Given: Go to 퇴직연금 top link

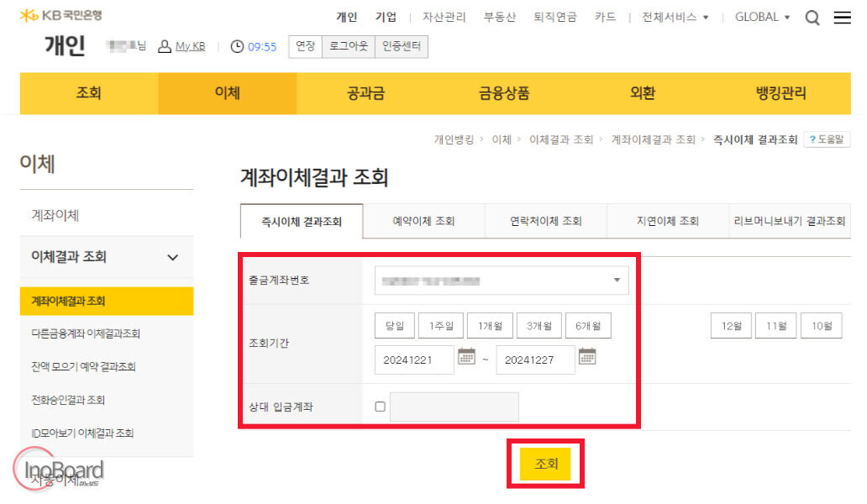Looking at the screenshot, I should click(x=554, y=17).
